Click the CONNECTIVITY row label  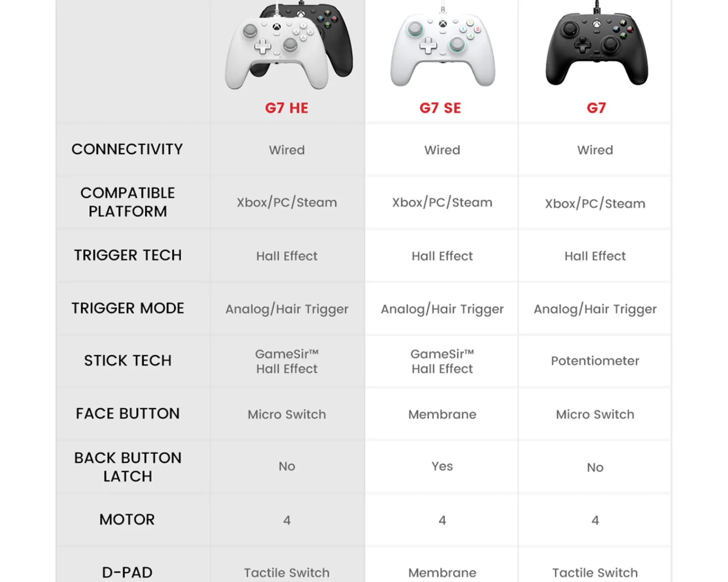[x=127, y=149]
